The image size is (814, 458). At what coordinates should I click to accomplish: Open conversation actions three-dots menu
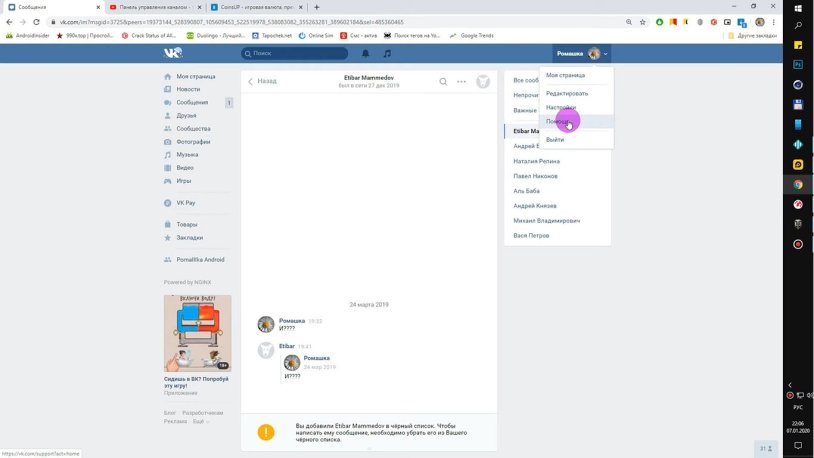point(461,82)
